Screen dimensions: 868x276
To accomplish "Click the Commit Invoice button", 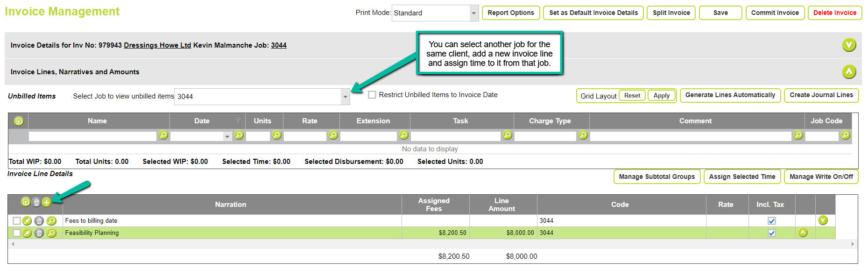I will pyautogui.click(x=775, y=13).
